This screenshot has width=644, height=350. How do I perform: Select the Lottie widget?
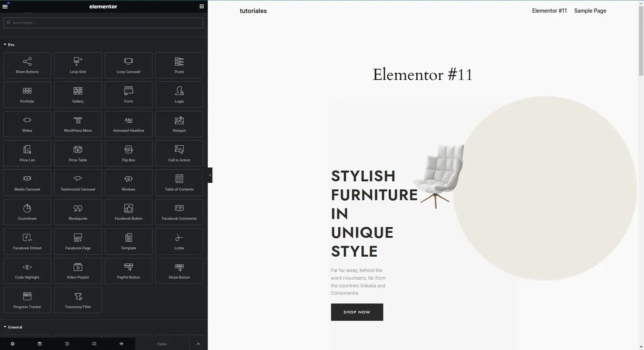click(179, 241)
